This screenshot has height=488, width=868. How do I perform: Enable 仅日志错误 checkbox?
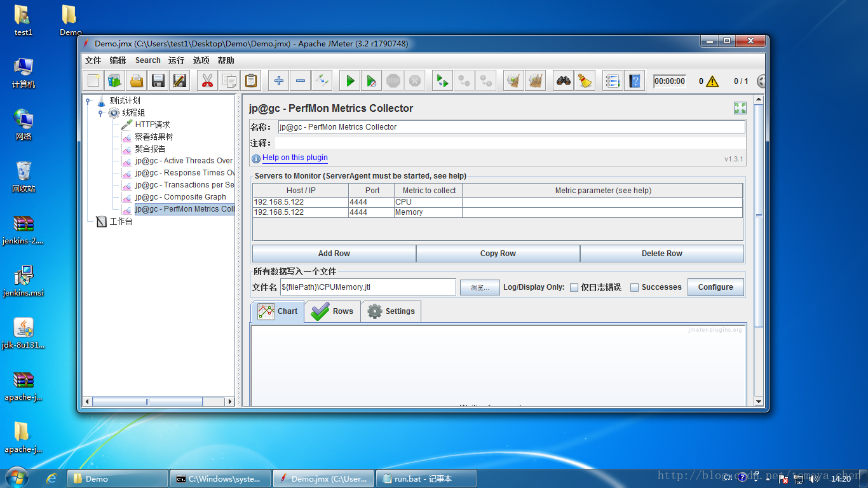(574, 287)
